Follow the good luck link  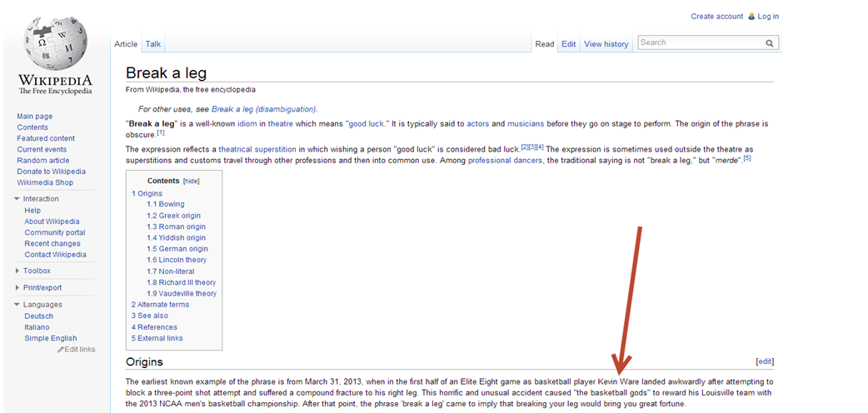(x=366, y=124)
